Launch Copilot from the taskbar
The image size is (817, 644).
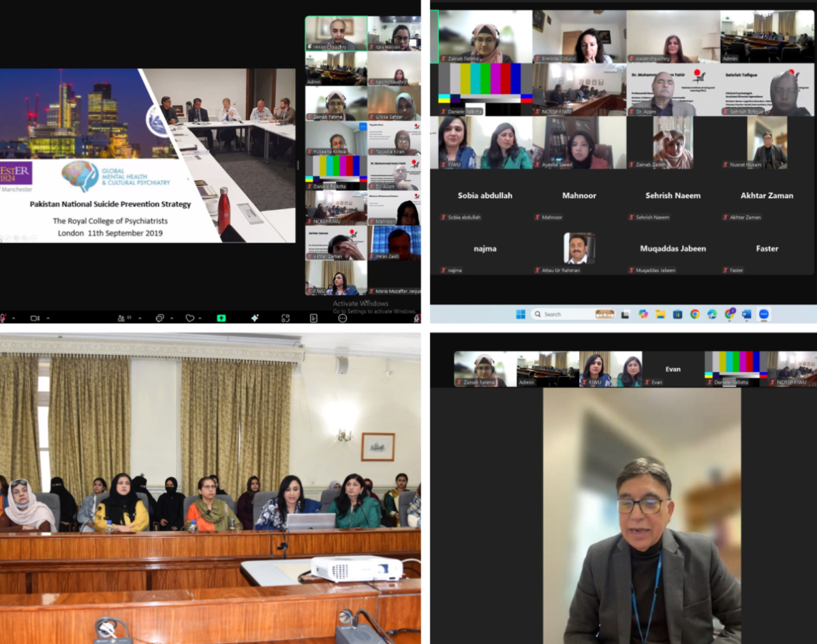(x=643, y=314)
